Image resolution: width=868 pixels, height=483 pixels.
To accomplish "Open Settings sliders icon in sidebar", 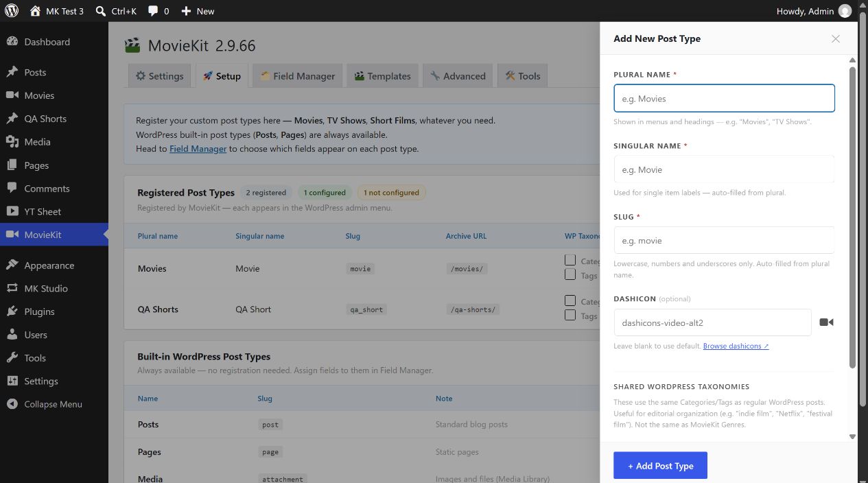I will click(x=12, y=381).
